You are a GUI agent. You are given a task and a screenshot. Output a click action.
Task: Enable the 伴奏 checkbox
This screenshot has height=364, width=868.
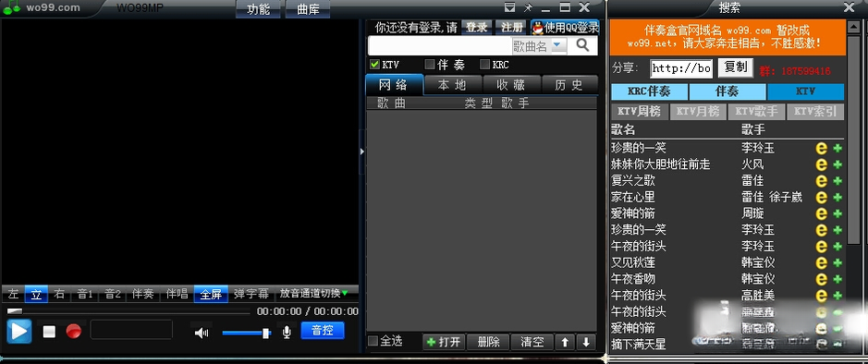click(x=430, y=65)
